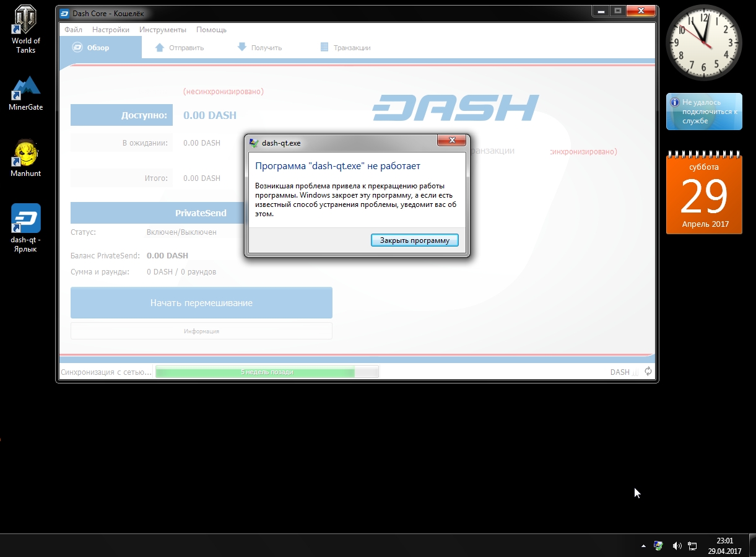Screen dimensions: 756x557
Task: Click the 'Не удалось подключиться к службе' gadget
Action: tap(704, 112)
